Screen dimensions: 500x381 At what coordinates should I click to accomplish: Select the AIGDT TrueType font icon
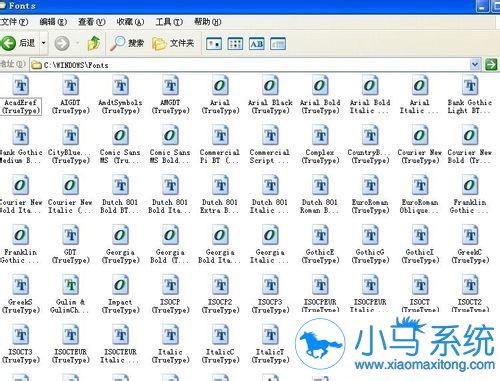pos(71,85)
